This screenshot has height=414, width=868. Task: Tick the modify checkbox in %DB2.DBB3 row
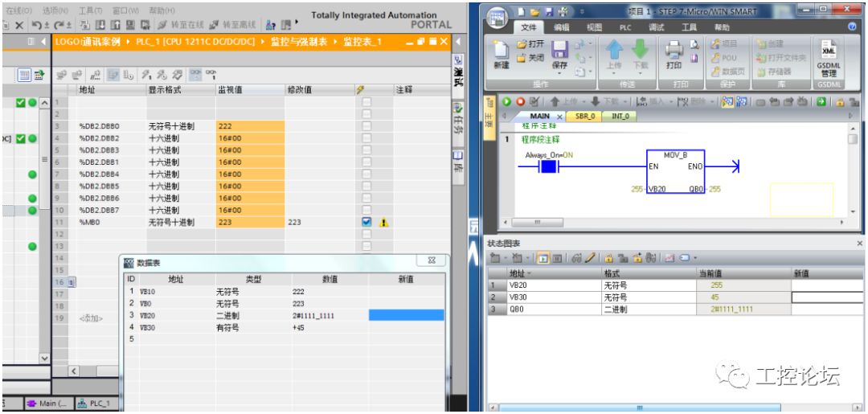click(366, 150)
